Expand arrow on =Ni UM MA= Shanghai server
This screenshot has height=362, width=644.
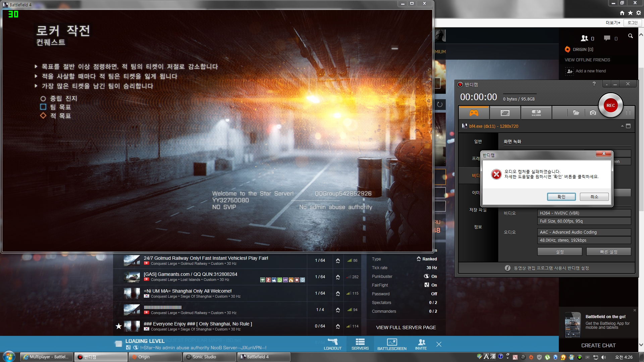click(338, 293)
